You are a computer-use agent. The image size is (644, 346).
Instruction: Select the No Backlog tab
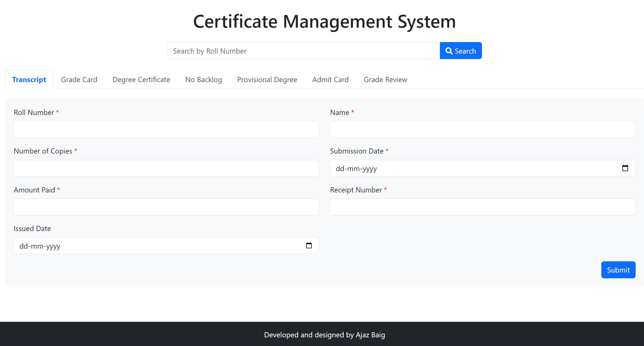[203, 80]
